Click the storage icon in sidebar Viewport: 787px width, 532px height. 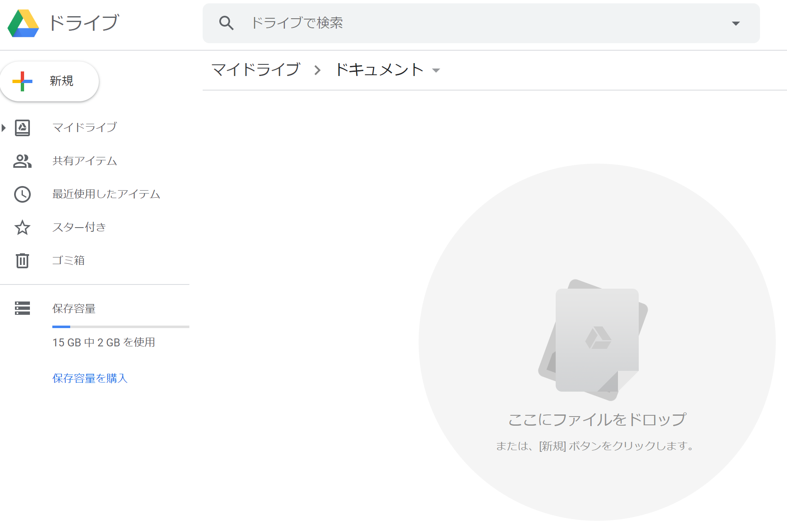[22, 308]
